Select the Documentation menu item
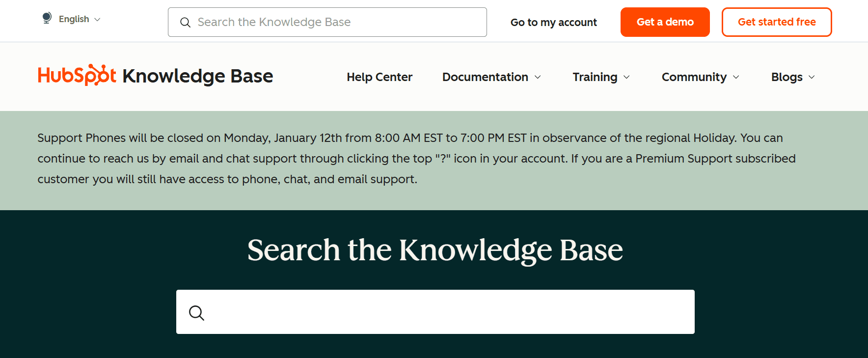The height and width of the screenshot is (358, 868). tap(485, 77)
